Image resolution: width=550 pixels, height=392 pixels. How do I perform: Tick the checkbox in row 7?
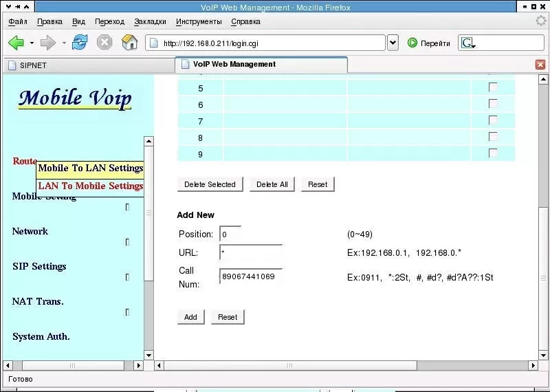tap(493, 120)
